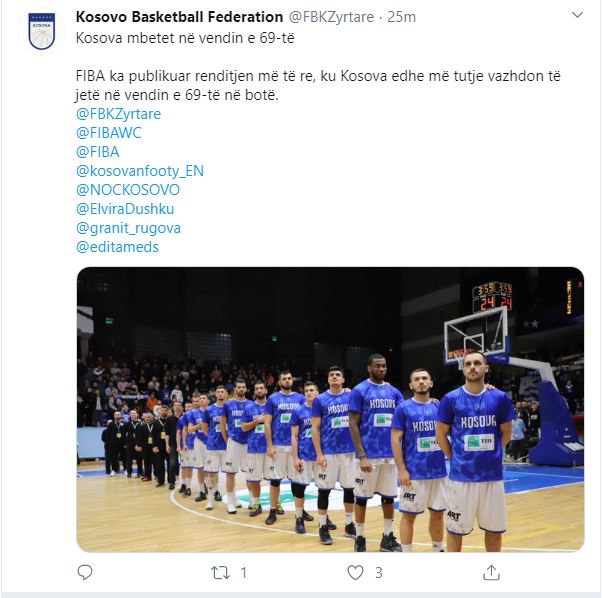This screenshot has width=602, height=598.
Task: Click the reply speech bubble icon
Action: (x=85, y=572)
